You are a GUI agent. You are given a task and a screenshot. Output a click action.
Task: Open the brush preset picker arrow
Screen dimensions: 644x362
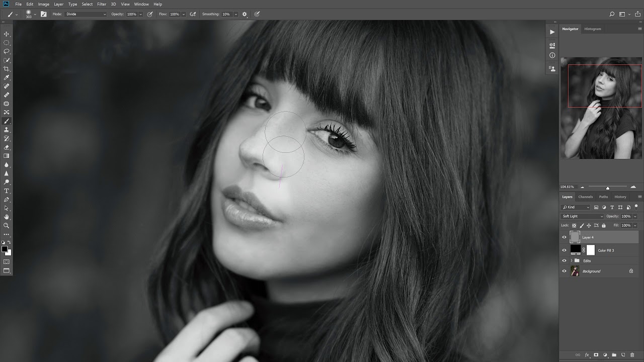click(35, 14)
